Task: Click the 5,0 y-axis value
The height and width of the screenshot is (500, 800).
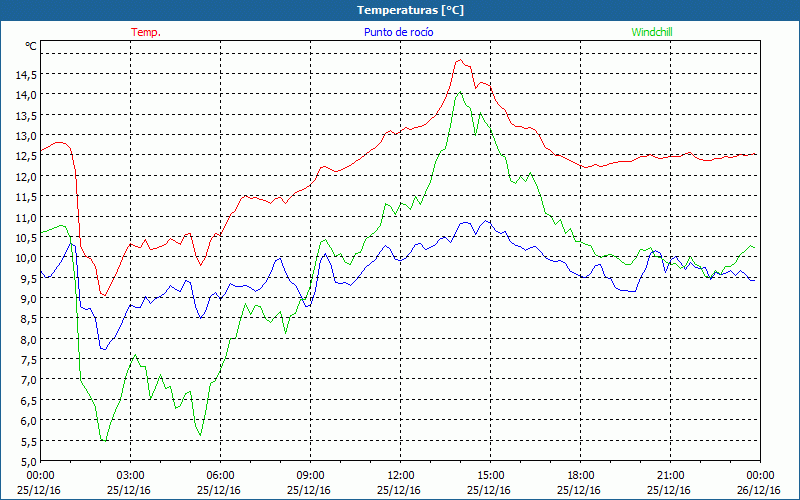Action: coord(29,462)
